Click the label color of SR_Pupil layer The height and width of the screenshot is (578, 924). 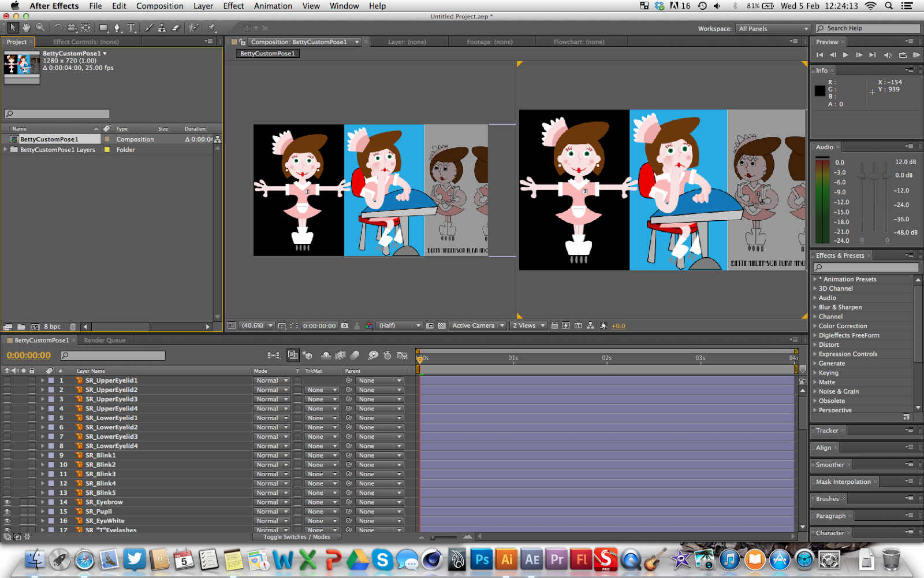point(51,512)
